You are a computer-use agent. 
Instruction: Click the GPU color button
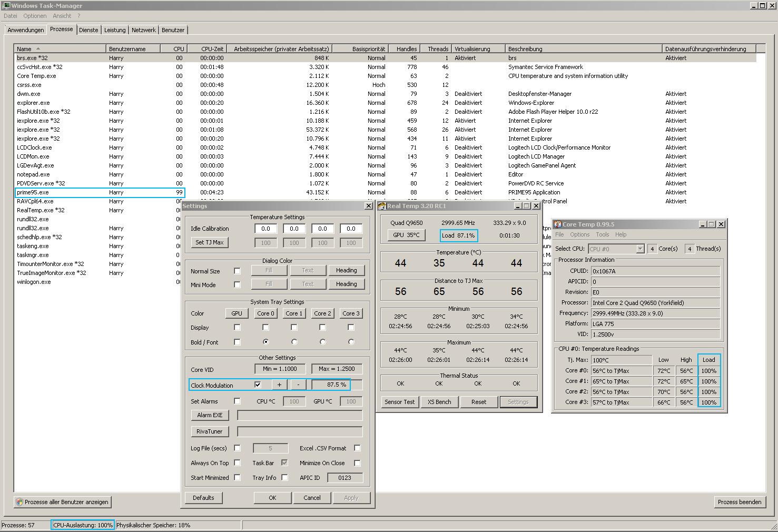coord(237,313)
